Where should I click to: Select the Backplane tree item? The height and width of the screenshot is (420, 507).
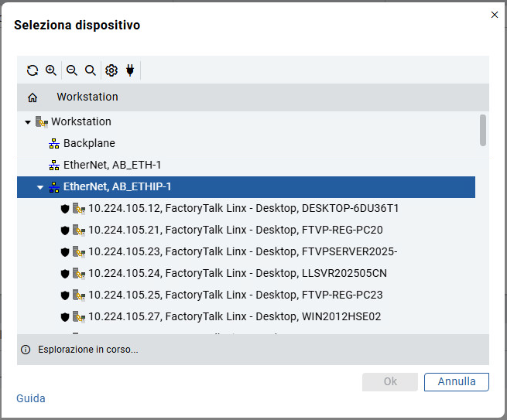click(89, 143)
